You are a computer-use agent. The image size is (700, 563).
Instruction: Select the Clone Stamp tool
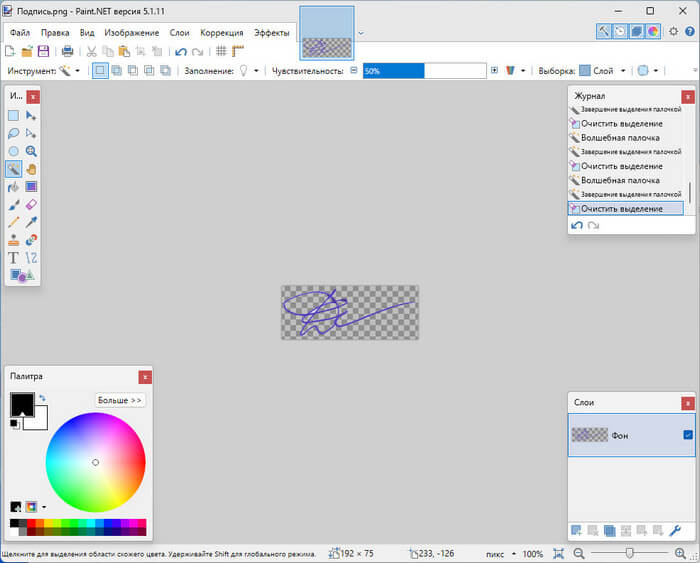pyautogui.click(x=13, y=240)
